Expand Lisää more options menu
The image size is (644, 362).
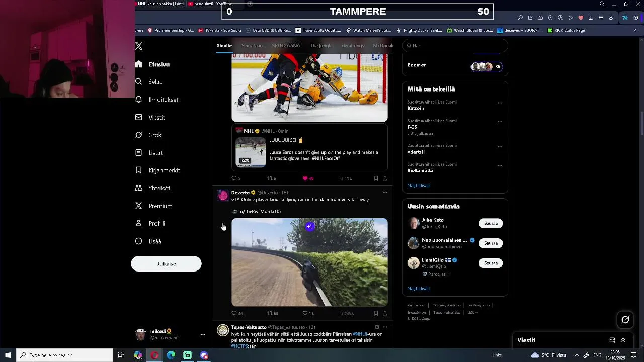pyautogui.click(x=148, y=241)
